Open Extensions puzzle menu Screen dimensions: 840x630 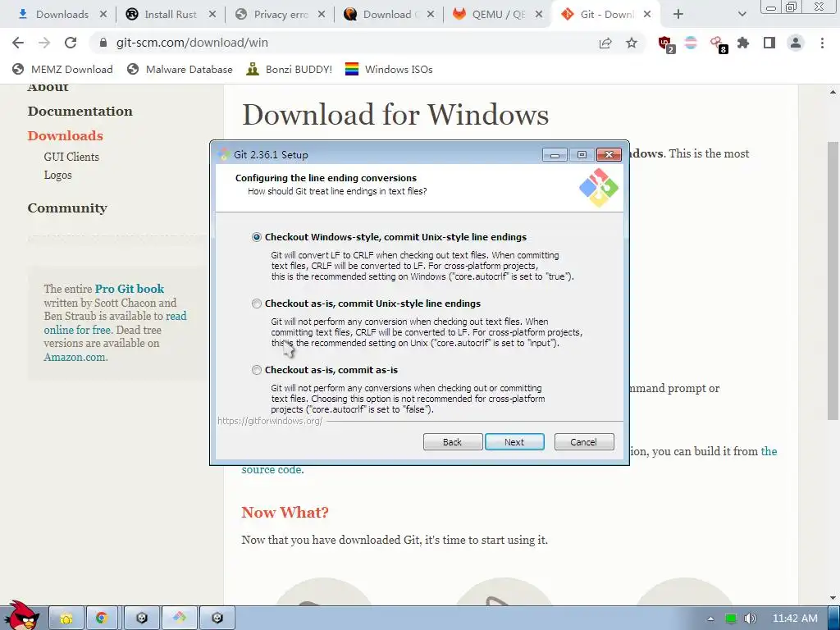point(743,43)
